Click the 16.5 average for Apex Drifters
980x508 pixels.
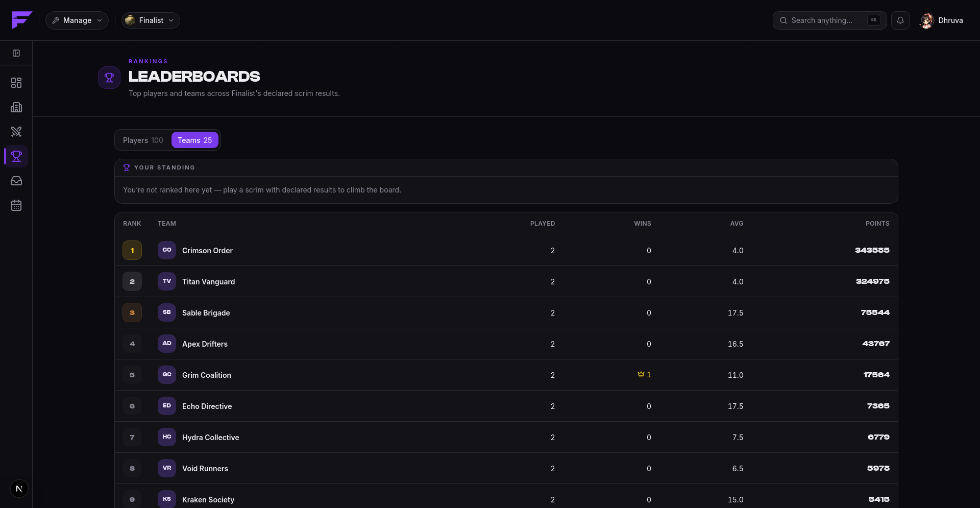pos(736,344)
